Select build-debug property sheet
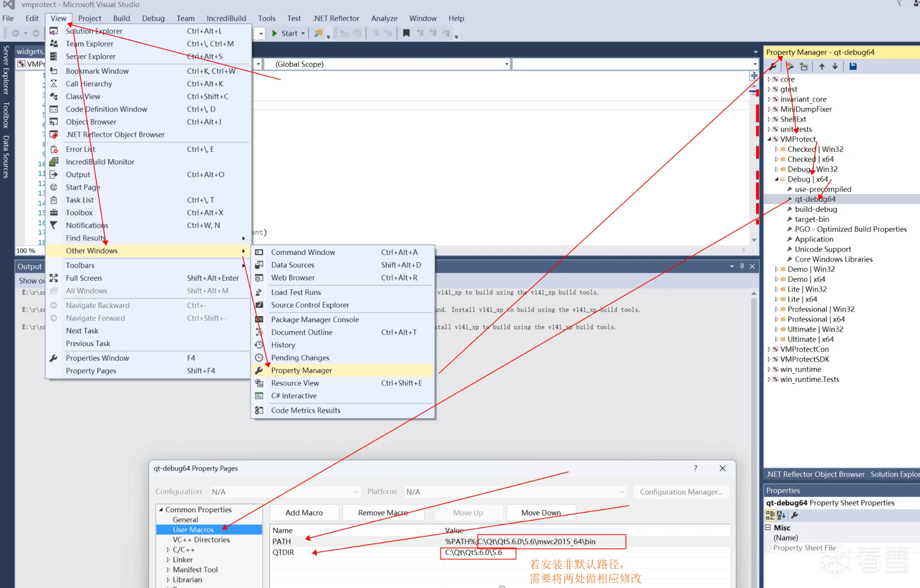The image size is (920, 588). 816,209
